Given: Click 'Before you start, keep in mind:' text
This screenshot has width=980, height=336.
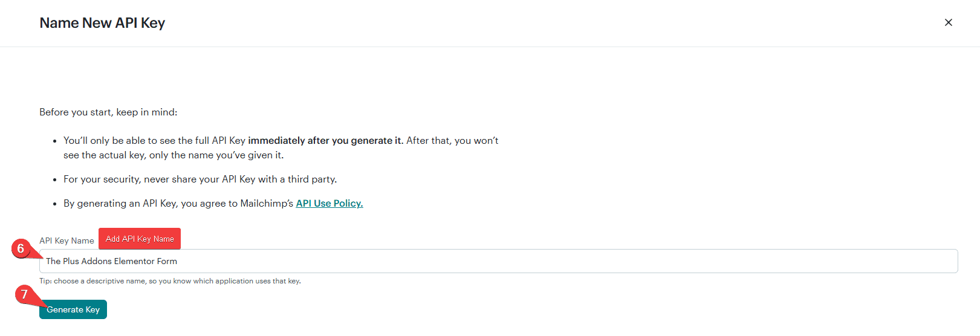Looking at the screenshot, I should point(108,112).
